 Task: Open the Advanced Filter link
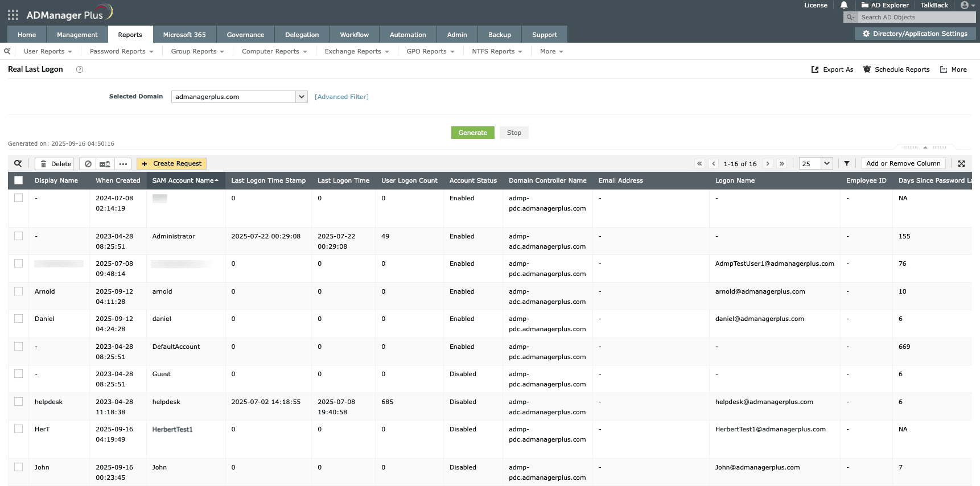click(x=341, y=97)
